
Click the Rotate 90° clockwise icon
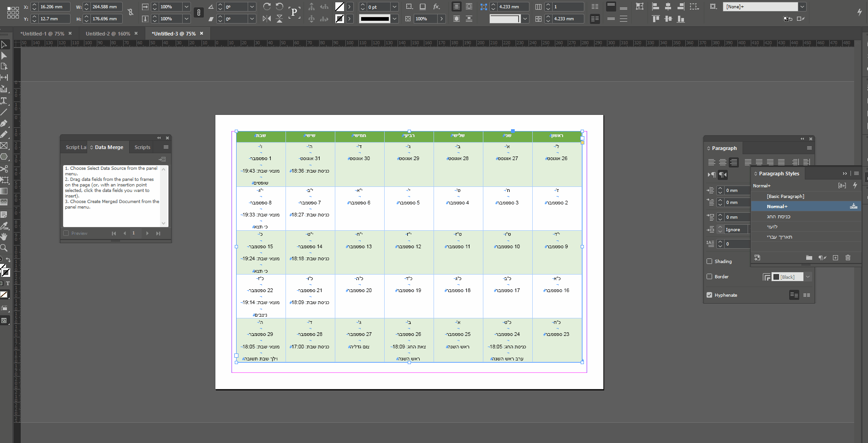267,6
